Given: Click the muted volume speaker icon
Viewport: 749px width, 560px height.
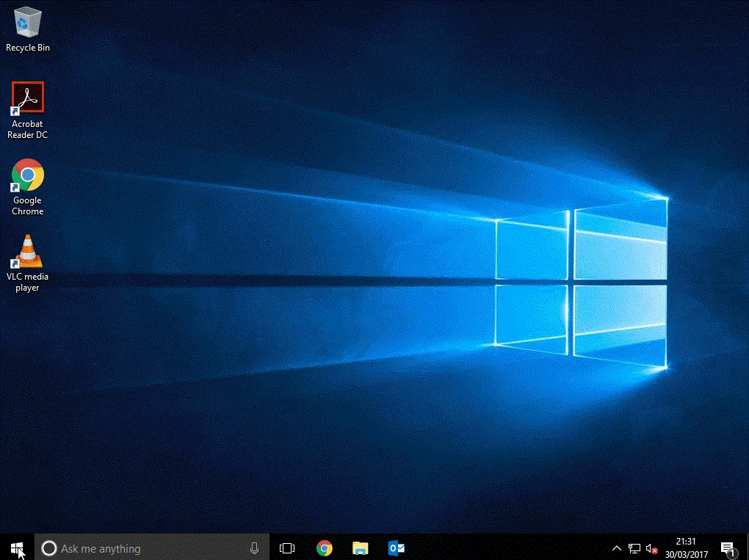Looking at the screenshot, I should click(651, 548).
